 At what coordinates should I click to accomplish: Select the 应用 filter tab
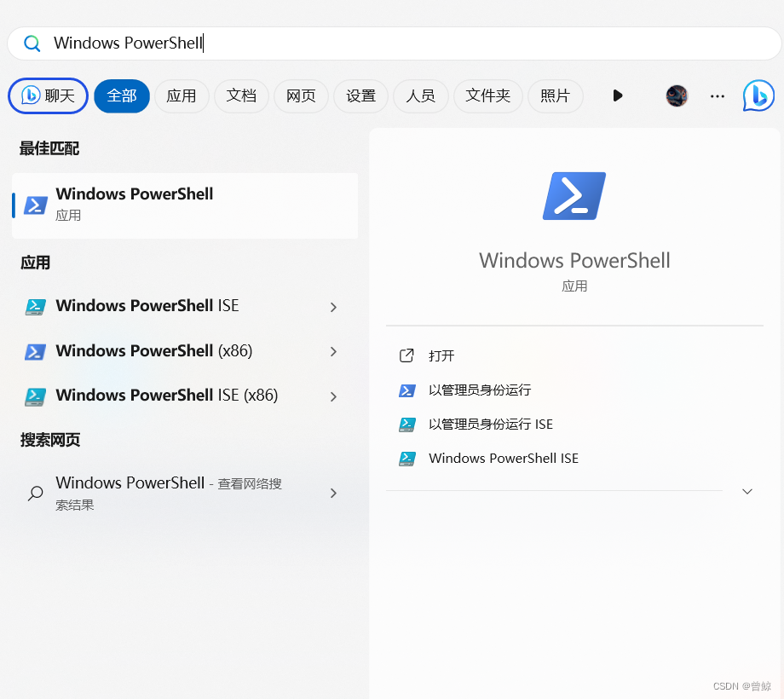click(x=181, y=95)
